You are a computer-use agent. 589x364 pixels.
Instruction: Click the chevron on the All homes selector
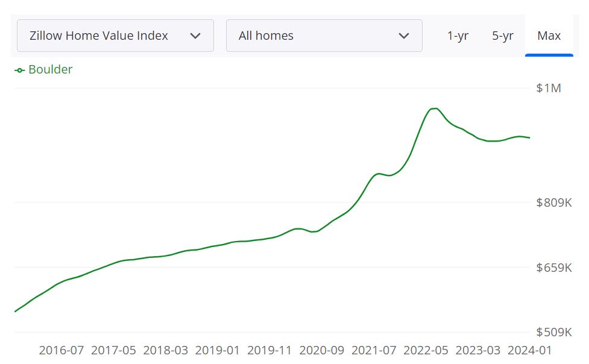tap(405, 36)
